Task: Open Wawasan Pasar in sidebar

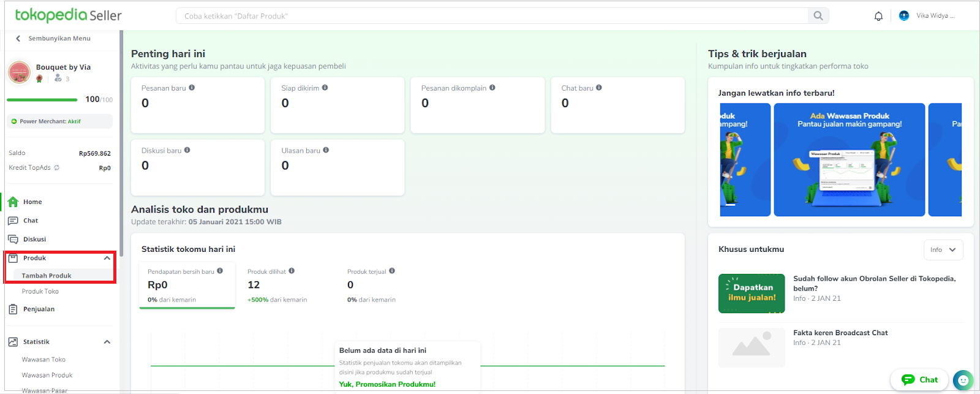Action: coord(45,390)
